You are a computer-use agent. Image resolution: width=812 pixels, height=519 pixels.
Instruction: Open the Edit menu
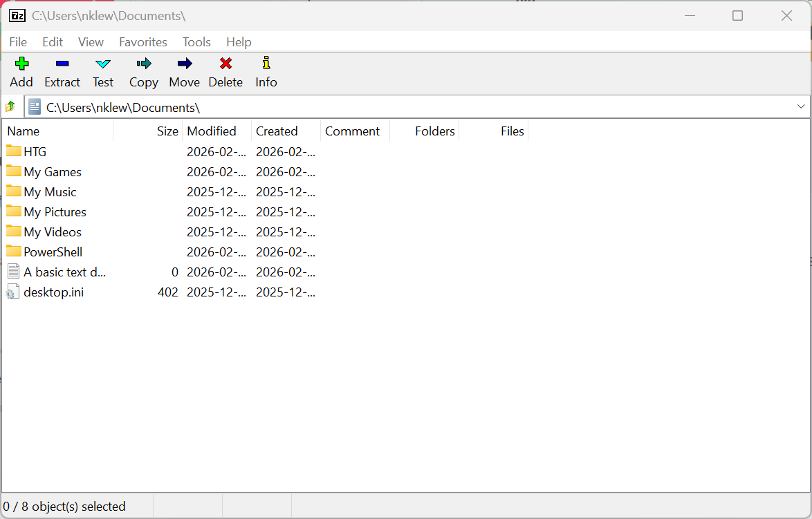click(x=53, y=42)
